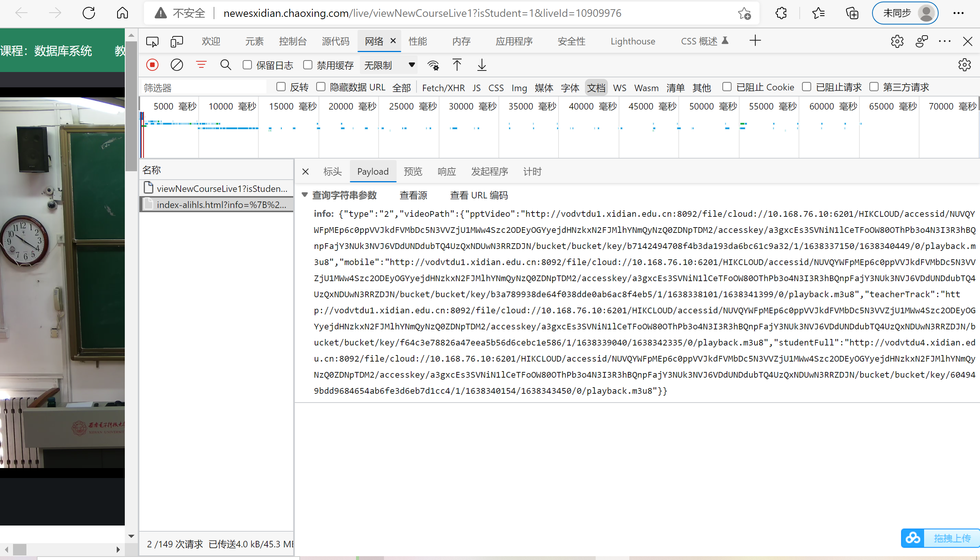Open the add DevTools tab plus menu

pyautogui.click(x=755, y=41)
